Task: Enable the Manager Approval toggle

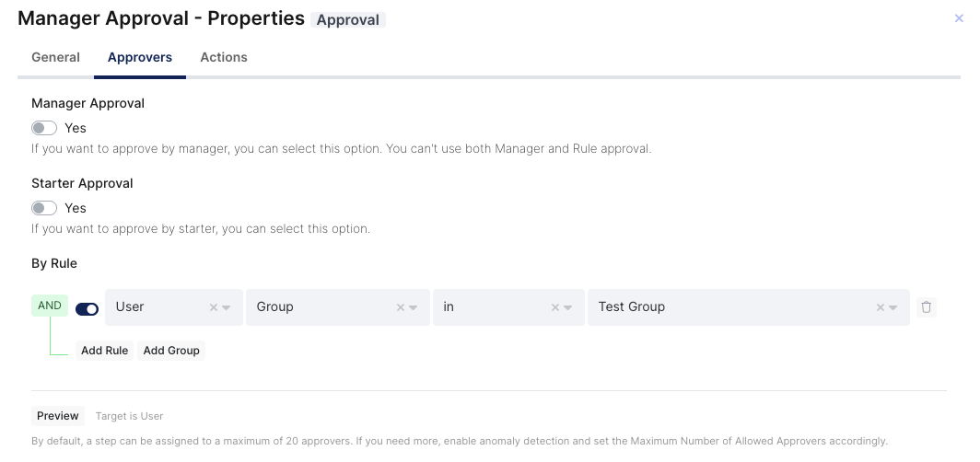Action: (x=44, y=128)
